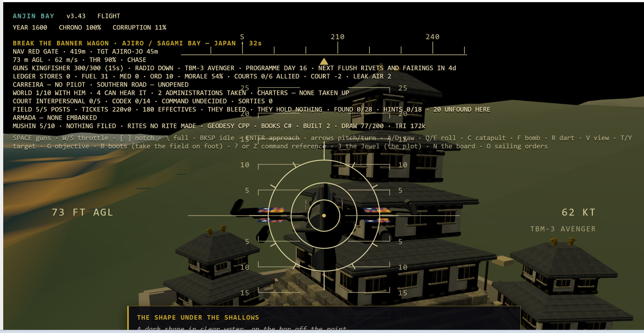The width and height of the screenshot is (644, 333).
Task: Click the TBM-3 AVENGER aircraft label under airspeed
Action: [x=563, y=229]
